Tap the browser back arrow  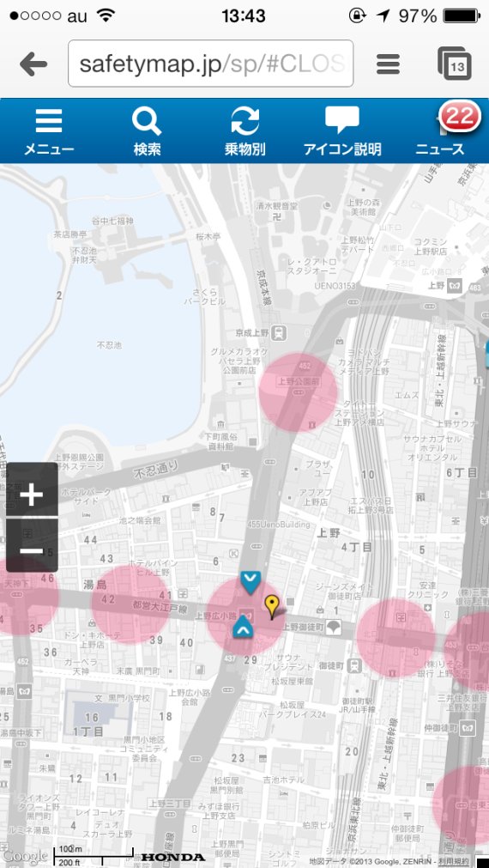33,64
